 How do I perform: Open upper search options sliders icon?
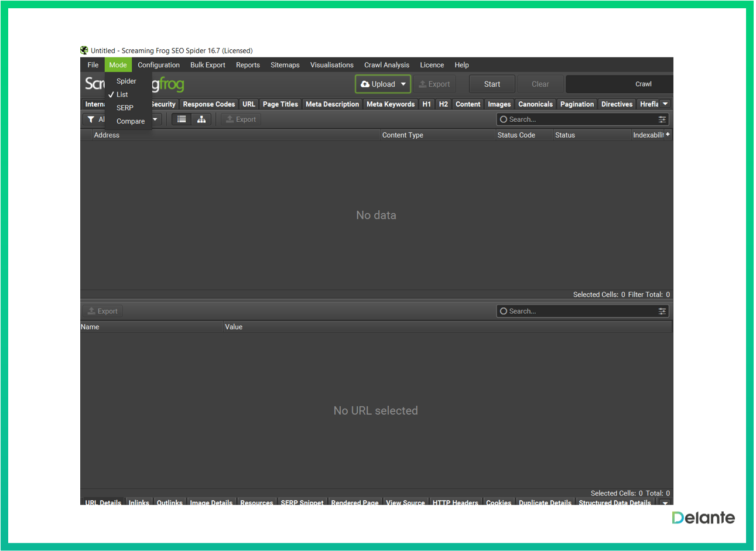click(662, 119)
